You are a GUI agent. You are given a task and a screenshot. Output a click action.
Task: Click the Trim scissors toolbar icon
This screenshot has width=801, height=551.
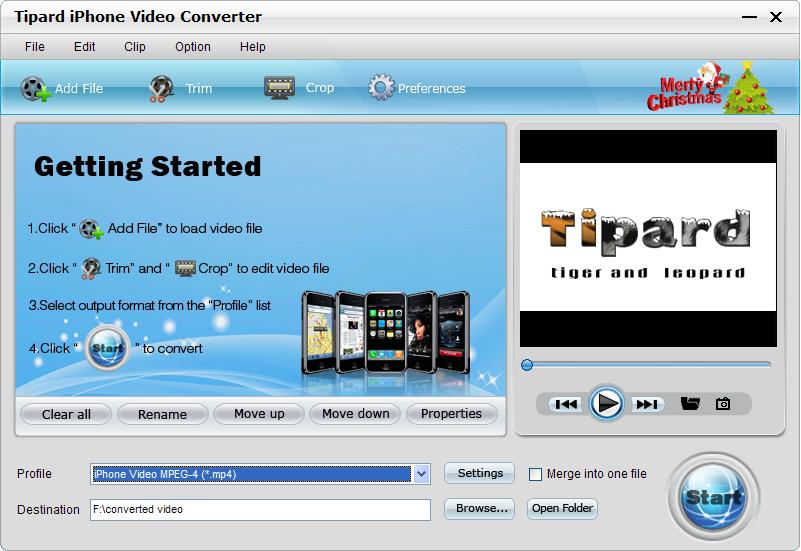pyautogui.click(x=161, y=88)
